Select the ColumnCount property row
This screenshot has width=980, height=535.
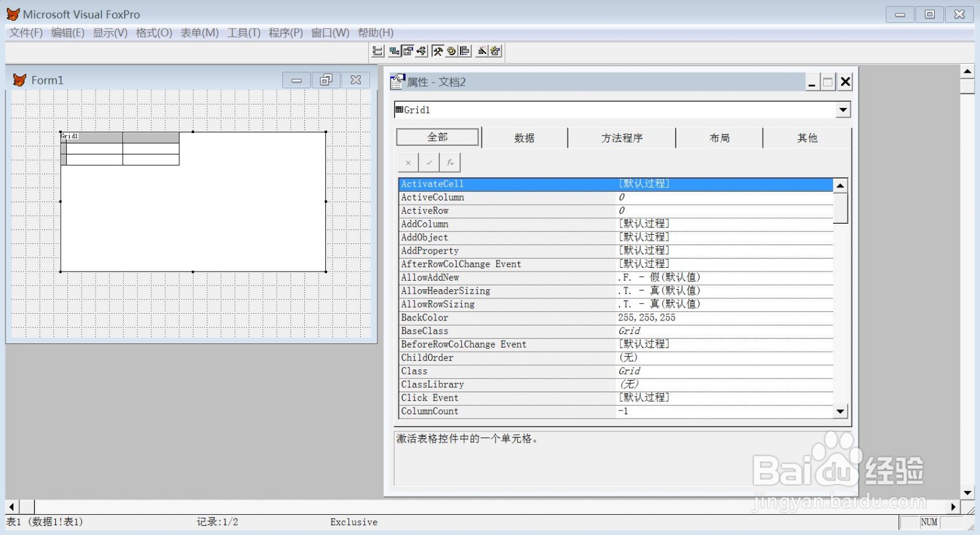(616, 411)
